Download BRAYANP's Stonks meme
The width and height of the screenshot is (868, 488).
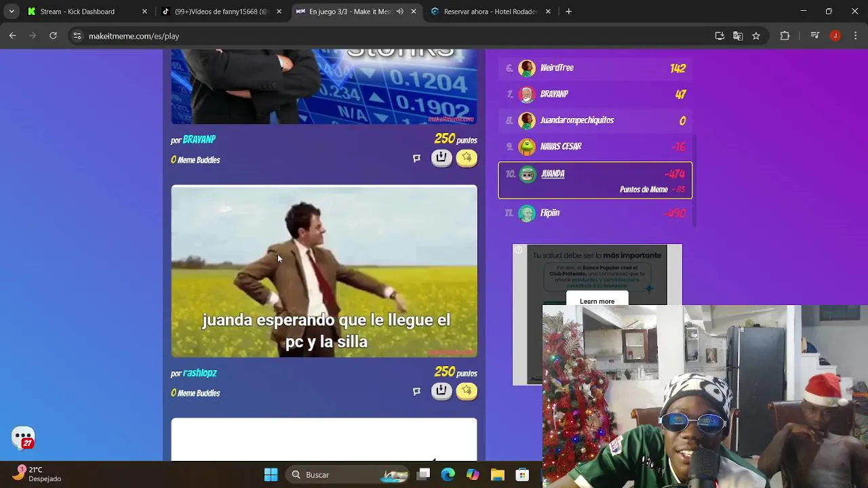click(441, 158)
